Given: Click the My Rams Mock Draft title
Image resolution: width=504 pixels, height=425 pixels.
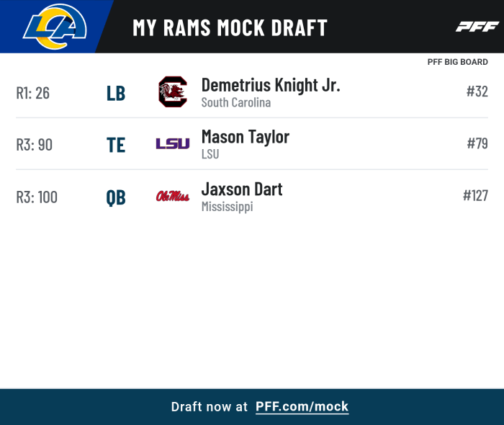Looking at the screenshot, I should click(230, 27).
